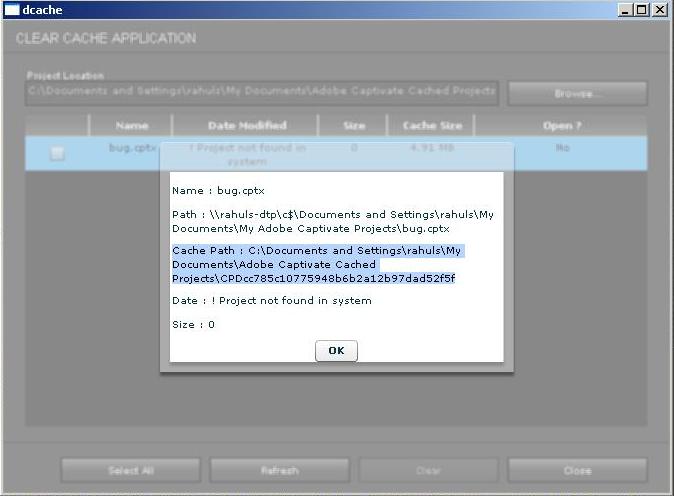Click the Close button in the bottom row

coord(577,470)
